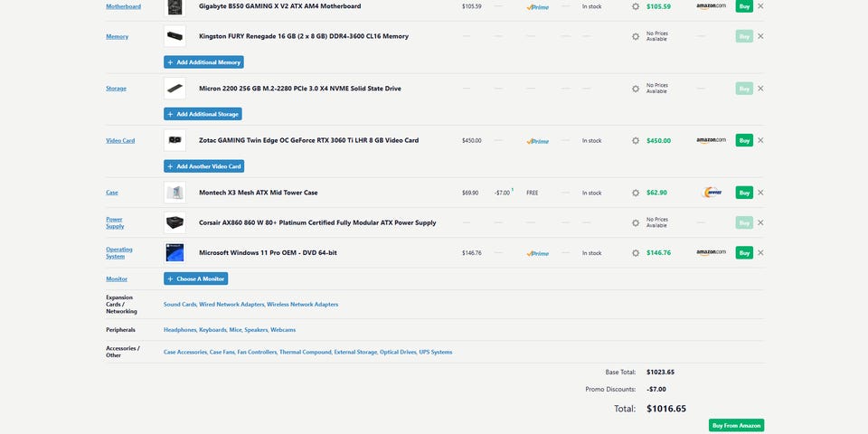The image size is (868, 434).
Task: Click Buy From Amazon button
Action: [x=736, y=425]
